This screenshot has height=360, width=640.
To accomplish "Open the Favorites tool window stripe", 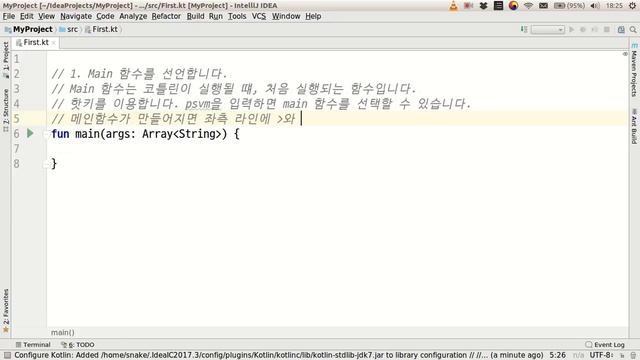I will [x=5, y=311].
